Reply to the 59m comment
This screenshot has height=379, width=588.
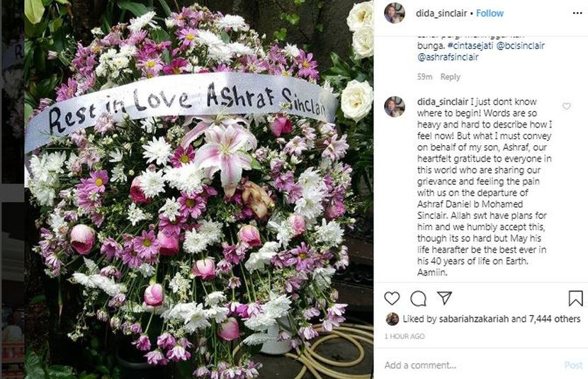(450, 77)
